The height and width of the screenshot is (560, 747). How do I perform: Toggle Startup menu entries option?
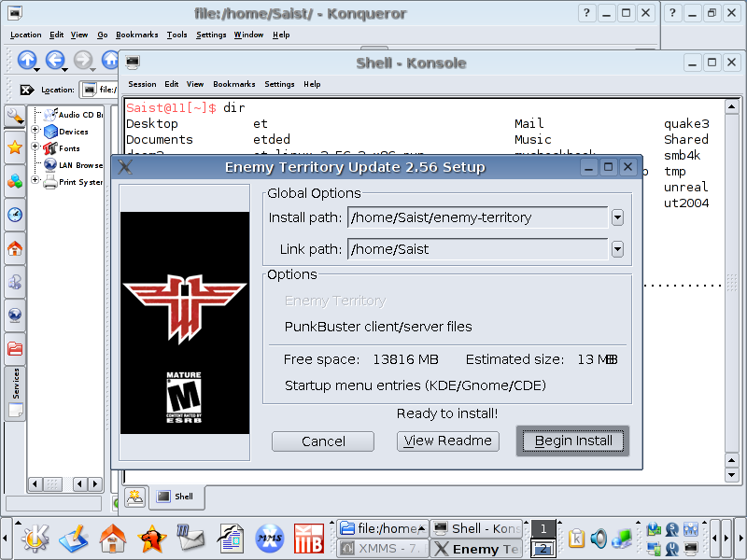415,385
